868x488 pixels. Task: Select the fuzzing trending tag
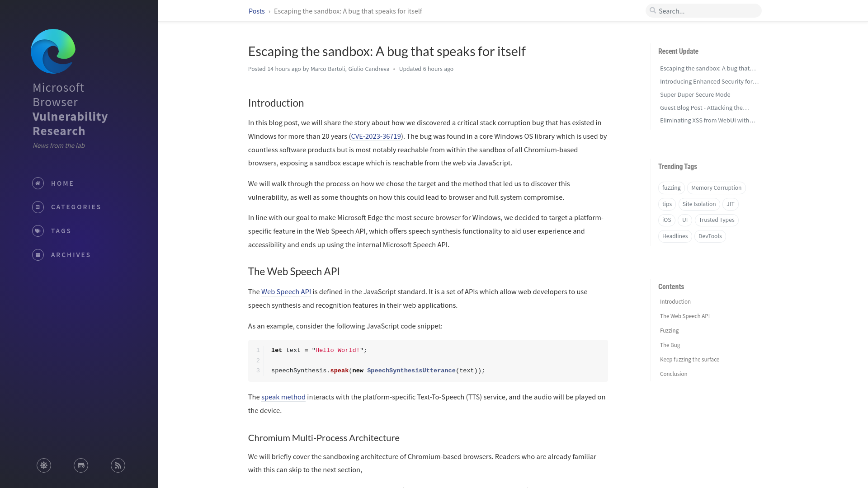[x=671, y=188]
